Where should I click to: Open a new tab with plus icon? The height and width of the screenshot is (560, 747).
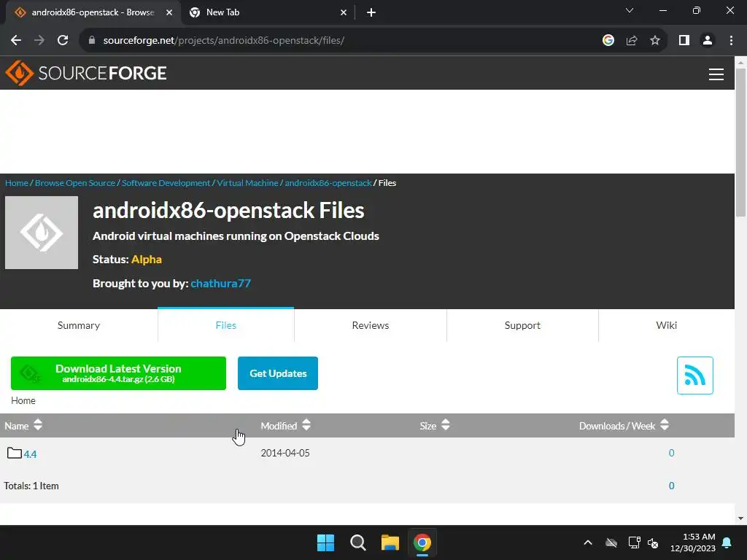pyautogui.click(x=371, y=12)
